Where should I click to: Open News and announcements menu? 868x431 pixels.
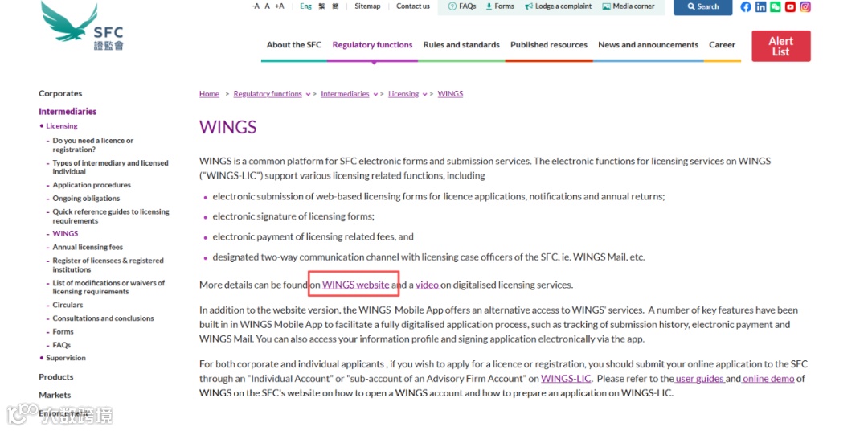649,45
